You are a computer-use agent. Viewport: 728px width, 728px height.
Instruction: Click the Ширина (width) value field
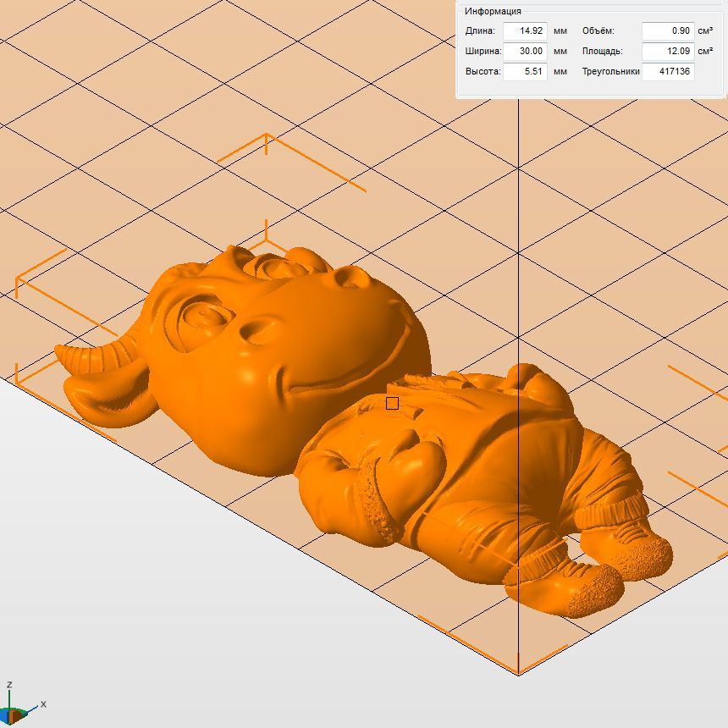(x=525, y=51)
